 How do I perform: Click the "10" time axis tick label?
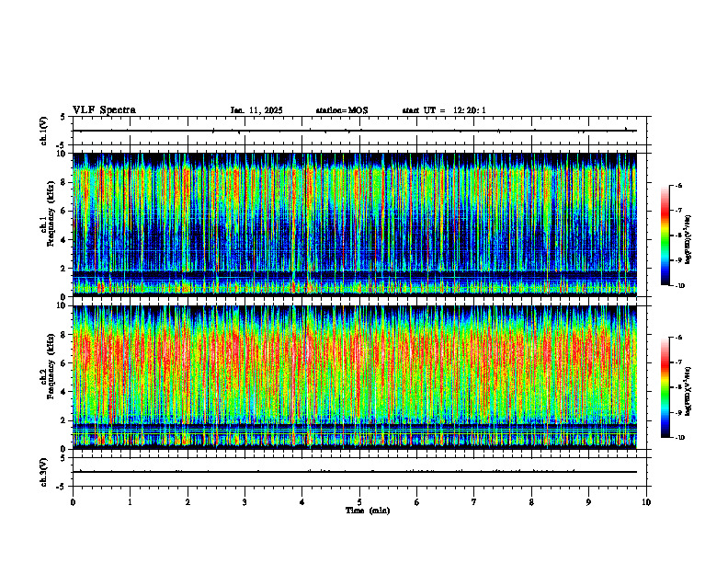646,502
